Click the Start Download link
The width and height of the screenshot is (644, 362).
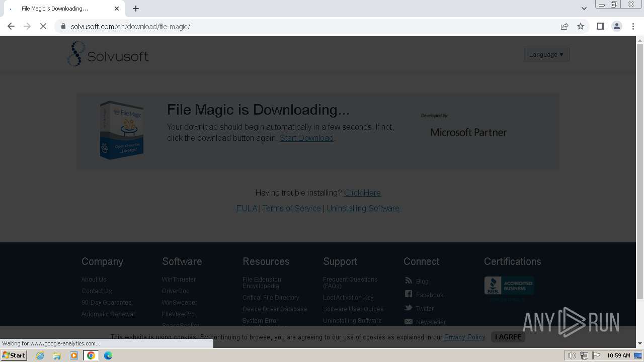tap(306, 138)
